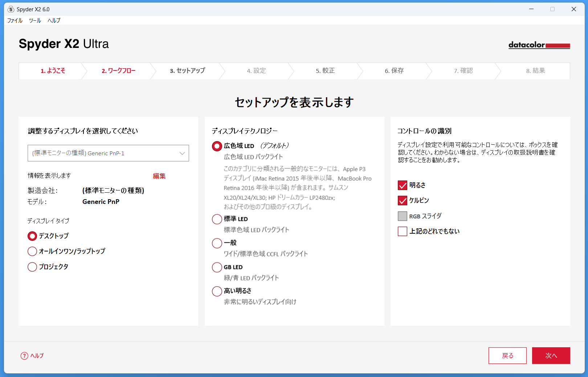
Task: Check the 上記のどれでもない checkbox
Action: pyautogui.click(x=403, y=231)
